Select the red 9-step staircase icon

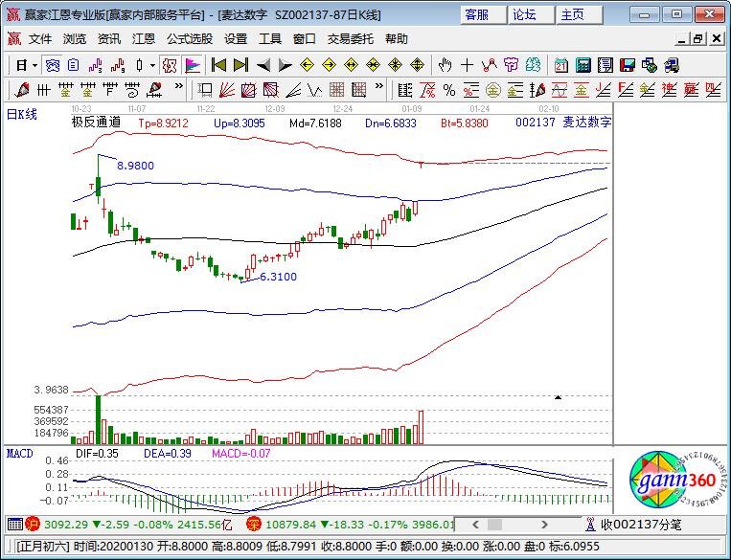coord(118,66)
